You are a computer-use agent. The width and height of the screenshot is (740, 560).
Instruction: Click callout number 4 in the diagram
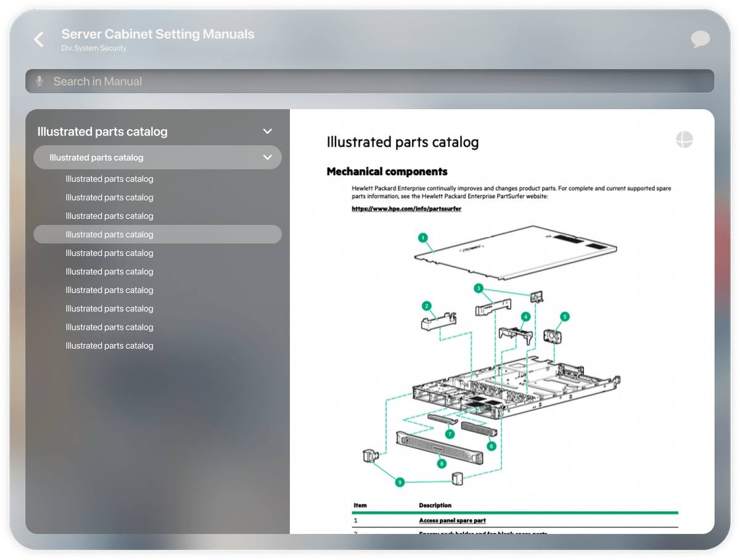coord(525,316)
